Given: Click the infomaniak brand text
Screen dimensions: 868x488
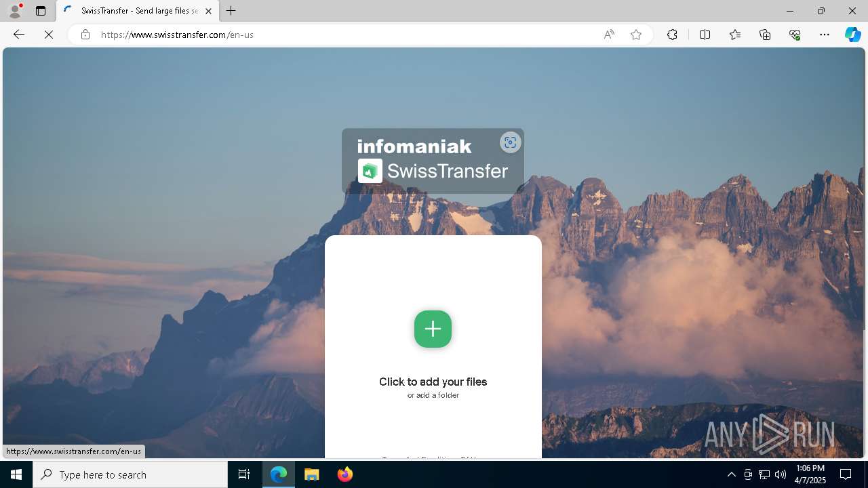Looking at the screenshot, I should click(414, 146).
